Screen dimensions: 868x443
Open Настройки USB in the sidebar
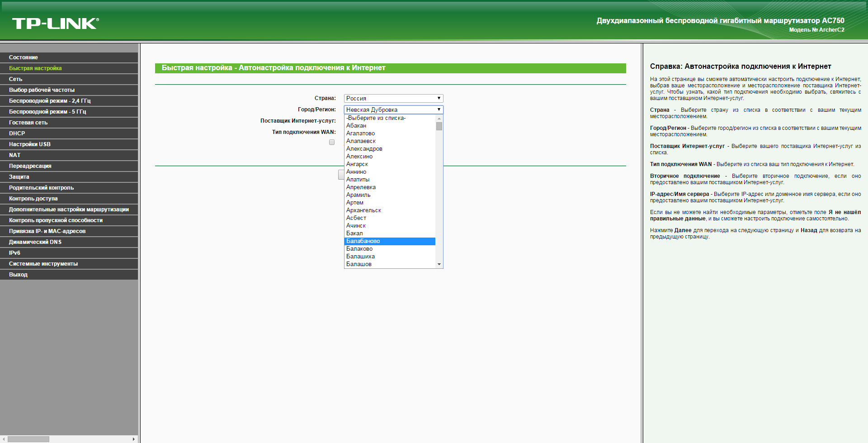pos(30,144)
